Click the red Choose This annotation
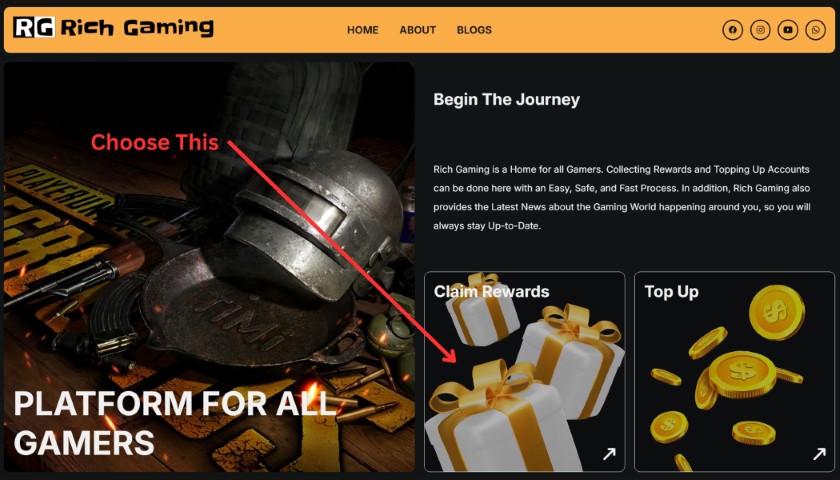 (155, 142)
